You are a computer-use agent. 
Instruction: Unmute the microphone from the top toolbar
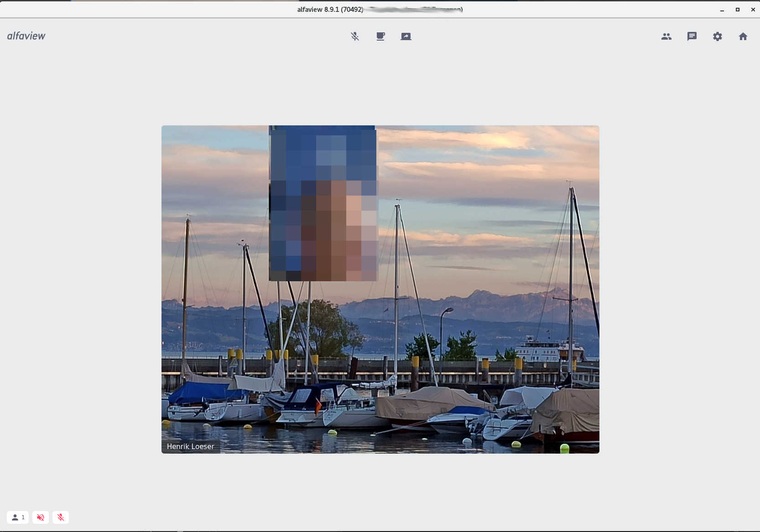pos(355,36)
